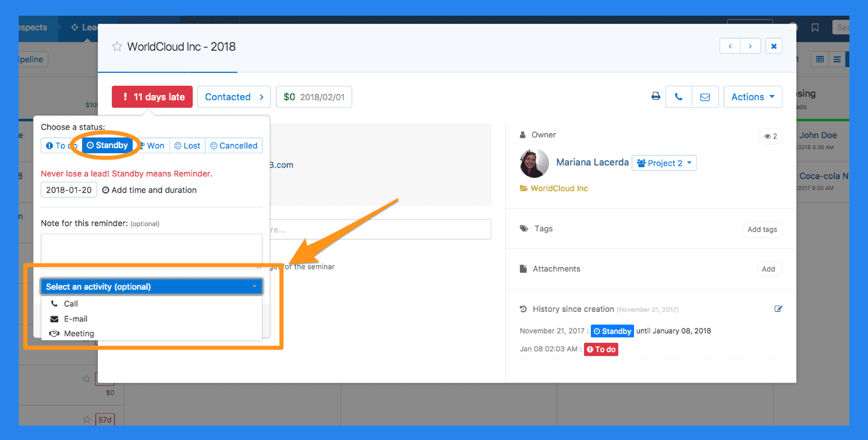868x440 pixels.
Task: Click the $0 2018/02/01 amount button
Action: (x=314, y=97)
